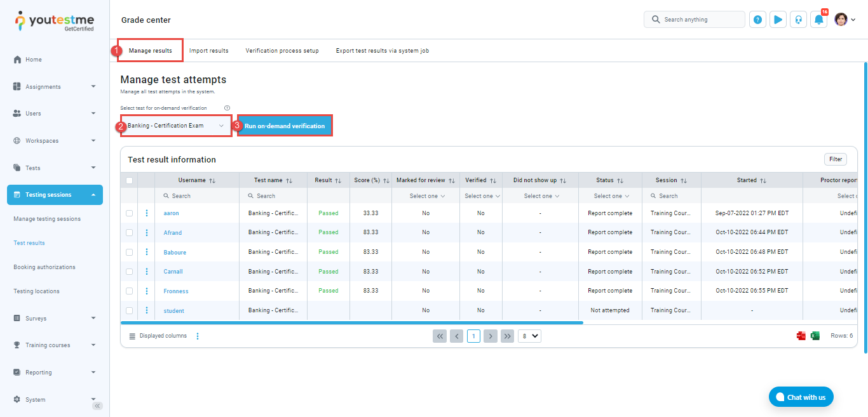The height and width of the screenshot is (417, 868).
Task: Collapse the sidebar with double-arrow icon
Action: click(x=97, y=406)
